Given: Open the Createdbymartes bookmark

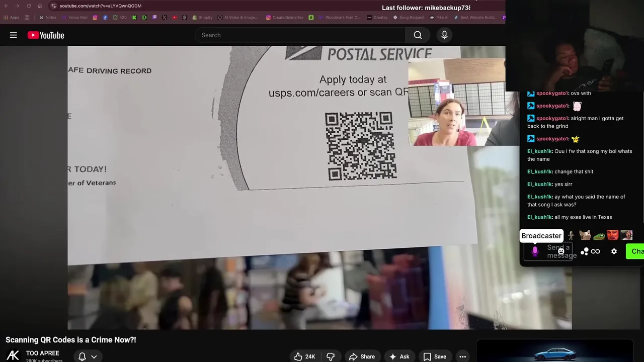Looking at the screenshot, I should tap(285, 18).
